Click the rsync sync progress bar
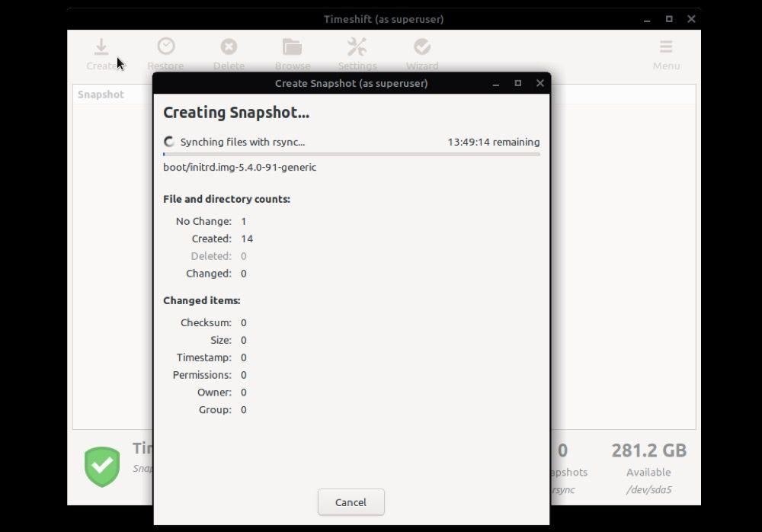762x532 pixels. [351, 154]
